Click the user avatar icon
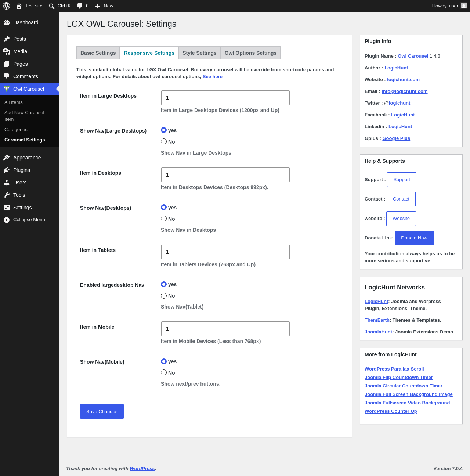 point(464,6)
